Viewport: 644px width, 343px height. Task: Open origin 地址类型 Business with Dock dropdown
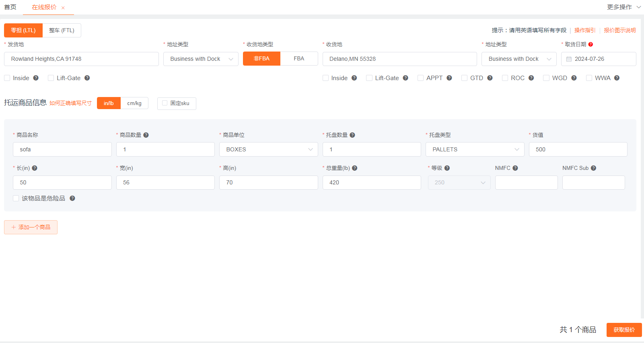click(x=201, y=59)
